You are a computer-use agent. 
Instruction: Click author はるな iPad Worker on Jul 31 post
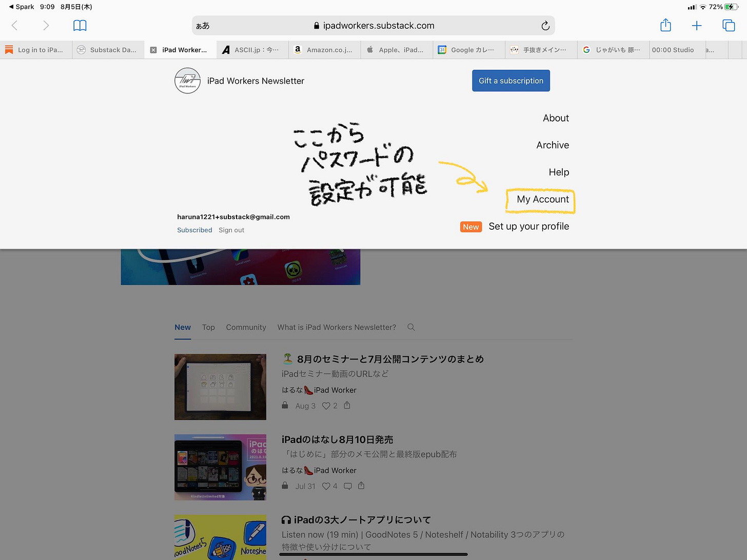[x=319, y=470]
